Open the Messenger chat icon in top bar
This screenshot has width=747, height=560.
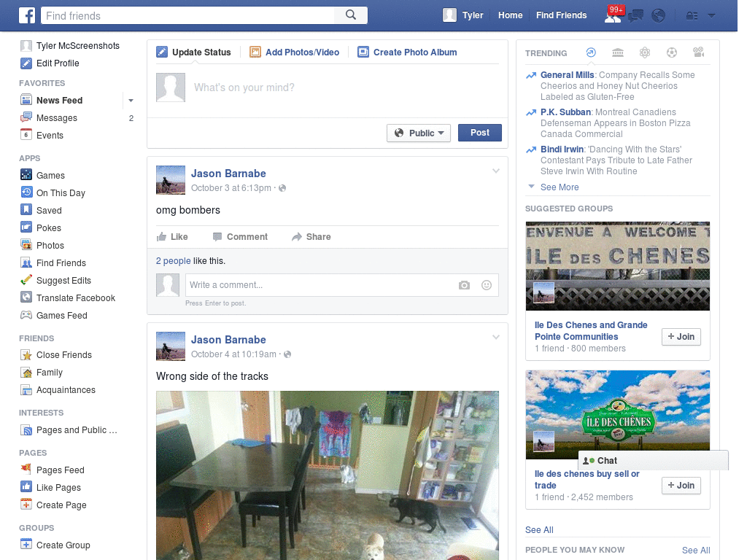pos(635,15)
